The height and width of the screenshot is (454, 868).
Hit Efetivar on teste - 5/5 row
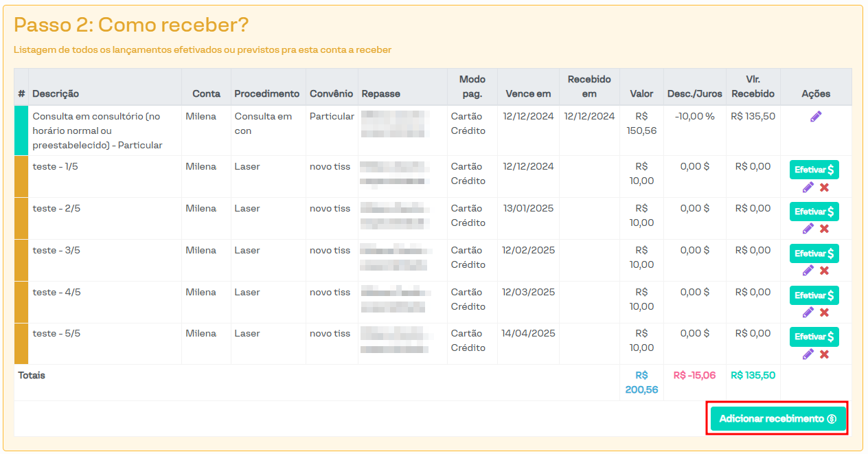[814, 337]
